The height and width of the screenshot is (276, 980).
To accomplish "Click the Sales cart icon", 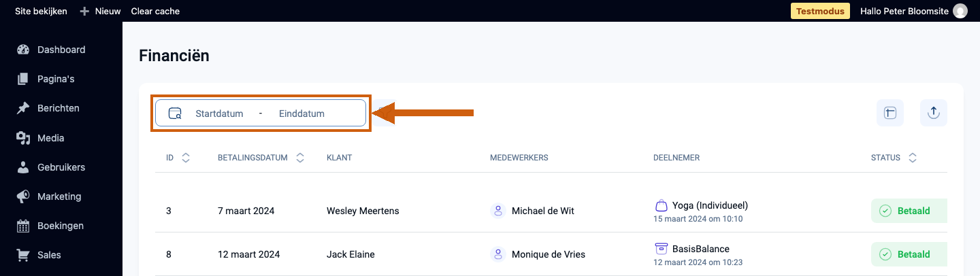I will (x=23, y=256).
